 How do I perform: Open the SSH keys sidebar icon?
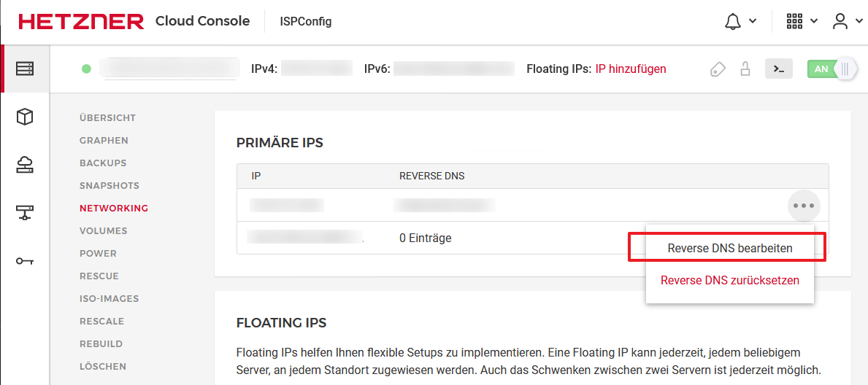point(25,261)
